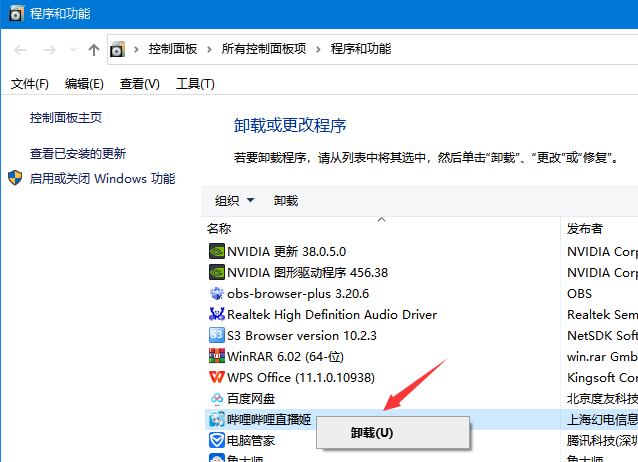Click 控制面板 in the address breadcrumb
Image resolution: width=638 pixels, height=462 pixels.
[173, 49]
